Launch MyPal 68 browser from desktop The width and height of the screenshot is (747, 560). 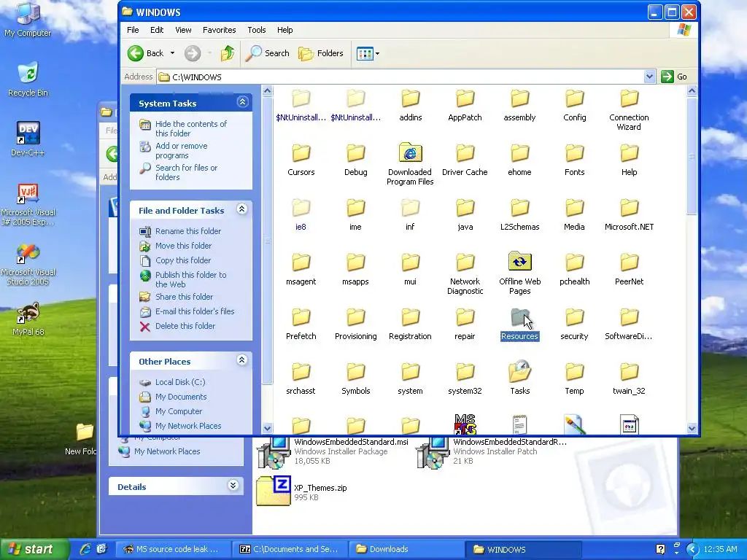click(x=28, y=319)
